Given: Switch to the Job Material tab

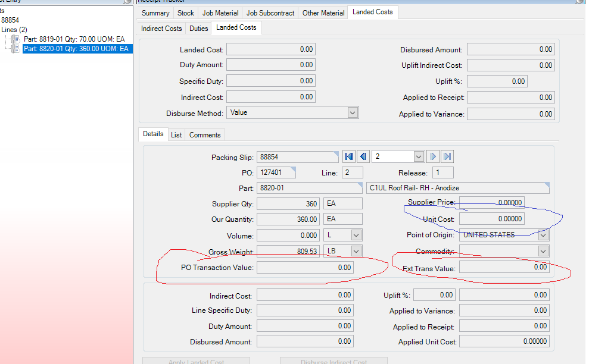Looking at the screenshot, I should 220,13.
